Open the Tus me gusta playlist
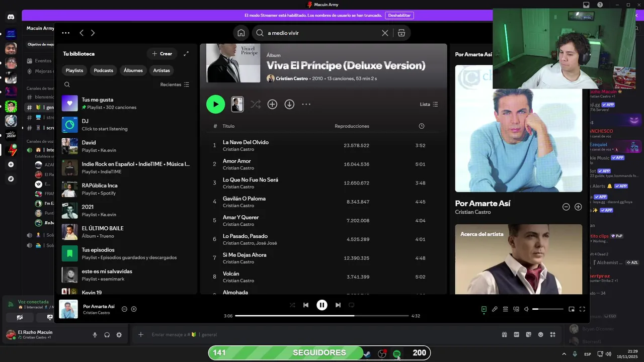Image resolution: width=644 pixels, height=362 pixels. pyautogui.click(x=126, y=103)
